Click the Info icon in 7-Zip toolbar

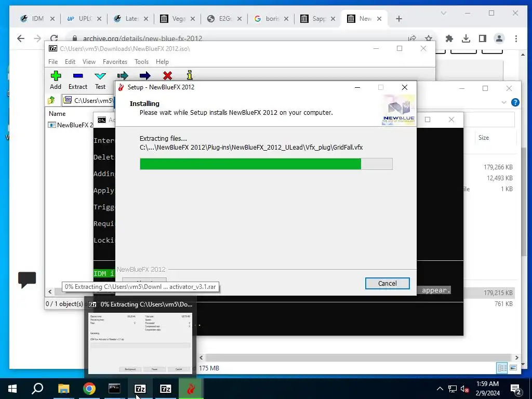coord(190,75)
